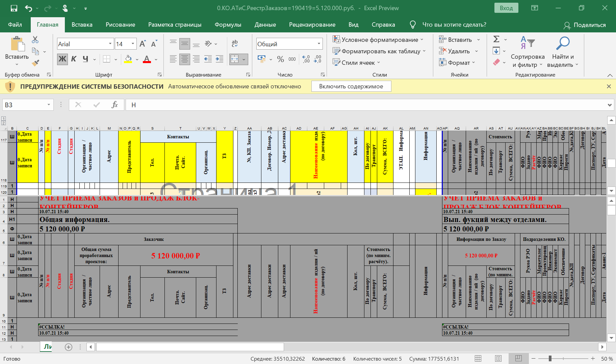The height and width of the screenshot is (364, 616).
Task: Click the Вход sign-in button
Action: pyautogui.click(x=506, y=8)
